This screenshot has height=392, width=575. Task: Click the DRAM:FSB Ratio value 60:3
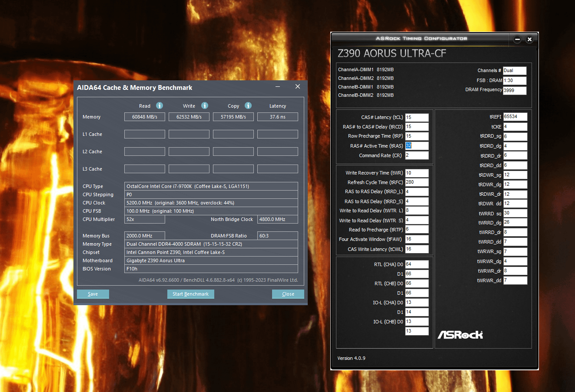point(278,236)
